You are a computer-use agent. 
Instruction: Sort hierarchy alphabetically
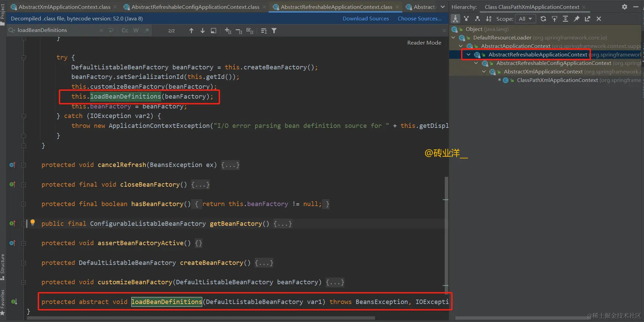point(489,19)
